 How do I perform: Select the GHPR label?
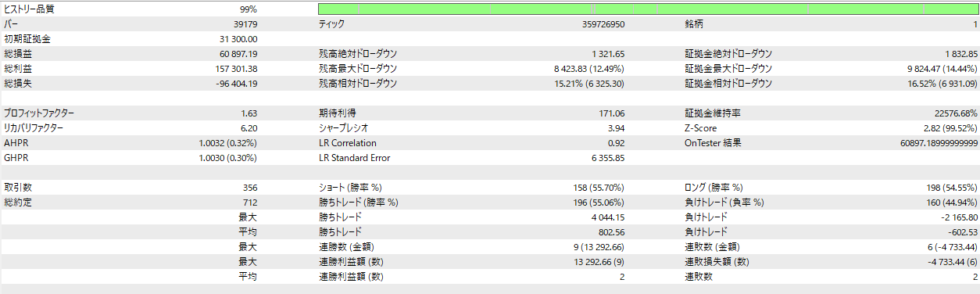tap(16, 158)
